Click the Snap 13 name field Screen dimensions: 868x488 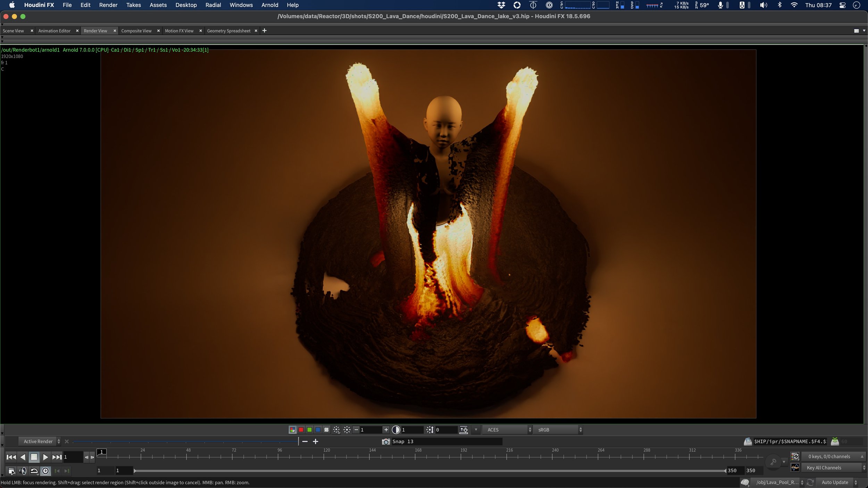tap(446, 441)
